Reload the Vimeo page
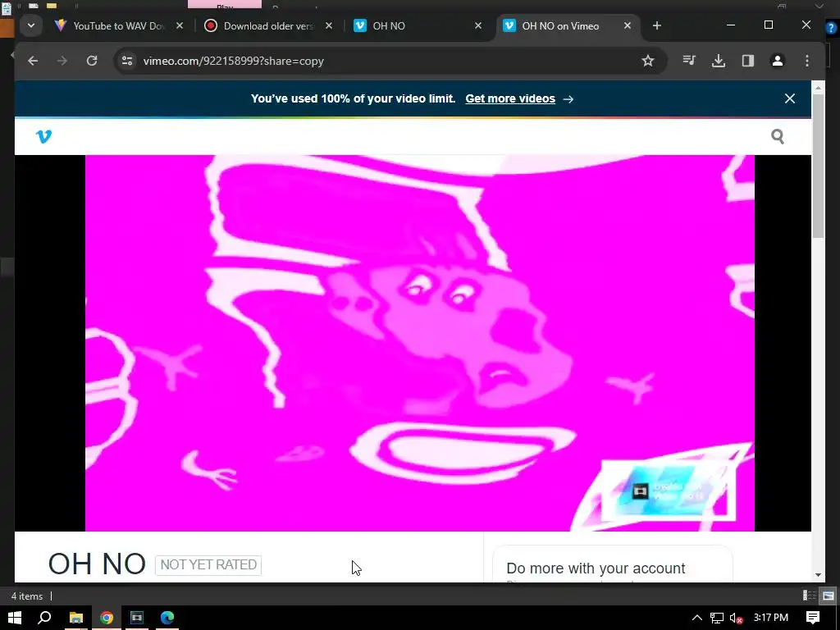This screenshot has width=840, height=630. (92, 61)
